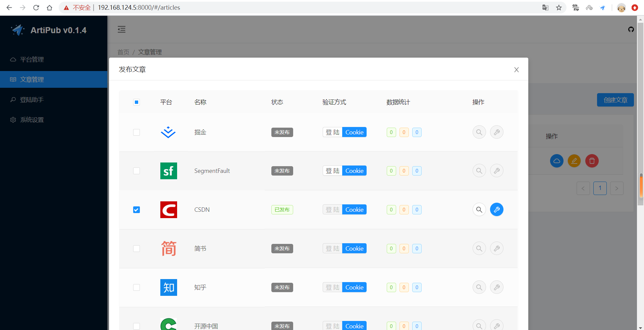
Task: Check the 简书 row checkbox
Action: click(x=137, y=249)
